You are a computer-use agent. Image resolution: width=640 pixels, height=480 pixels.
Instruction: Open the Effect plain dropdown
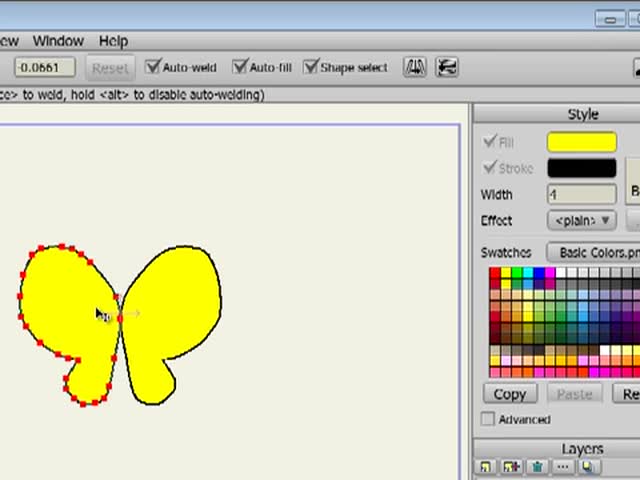[582, 220]
